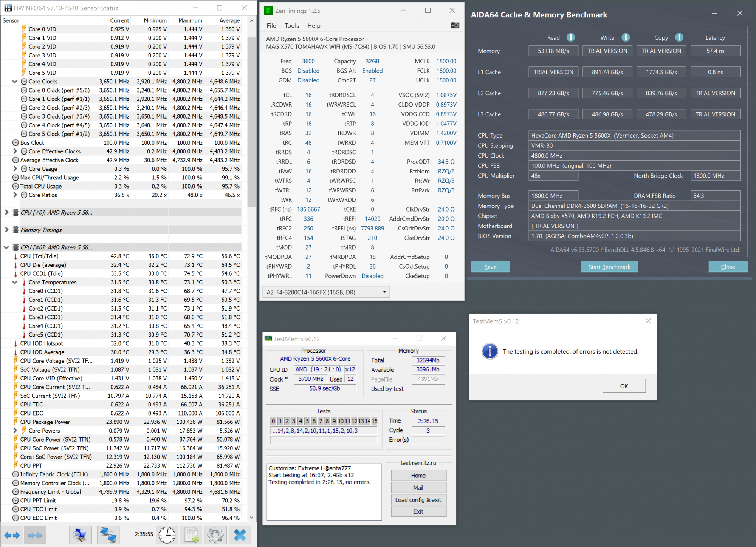The width and height of the screenshot is (756, 547).
Task: Click the log file with plus icon
Action: (x=192, y=535)
